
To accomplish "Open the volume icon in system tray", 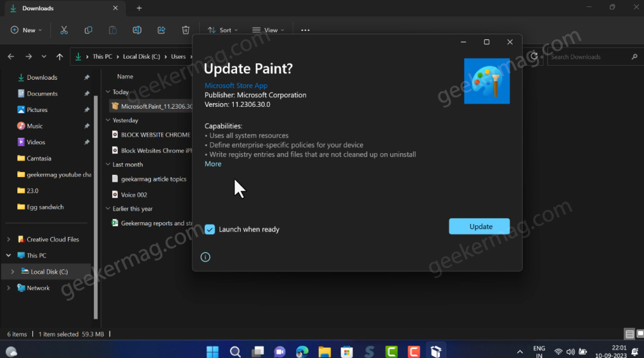I will point(571,352).
